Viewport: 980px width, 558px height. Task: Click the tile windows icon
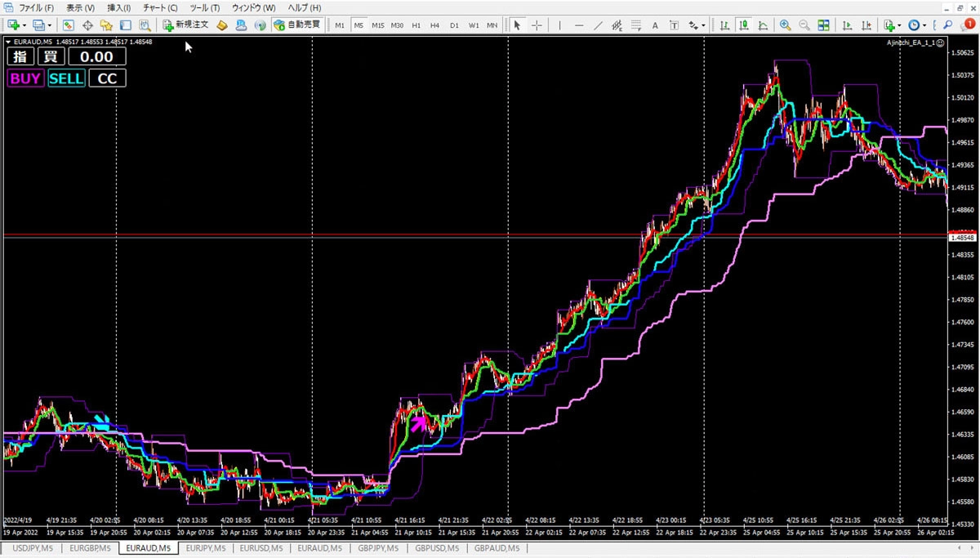[x=824, y=25]
